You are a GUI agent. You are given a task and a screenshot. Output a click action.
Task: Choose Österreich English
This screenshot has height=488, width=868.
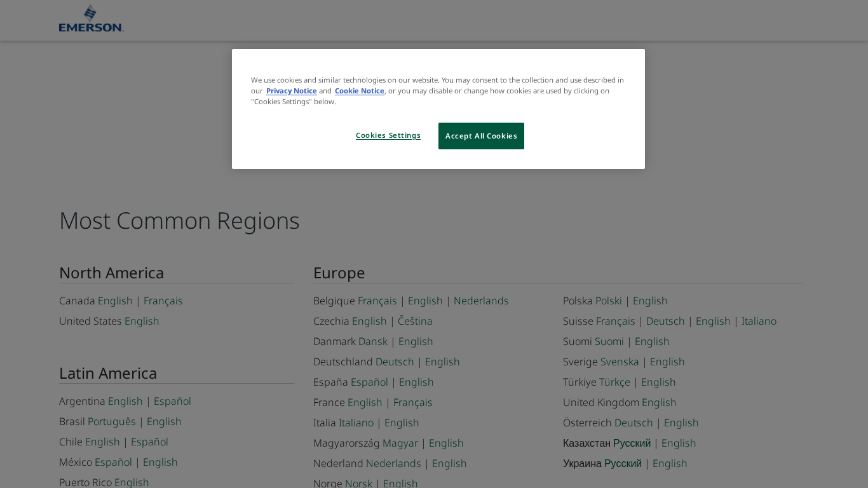(681, 423)
